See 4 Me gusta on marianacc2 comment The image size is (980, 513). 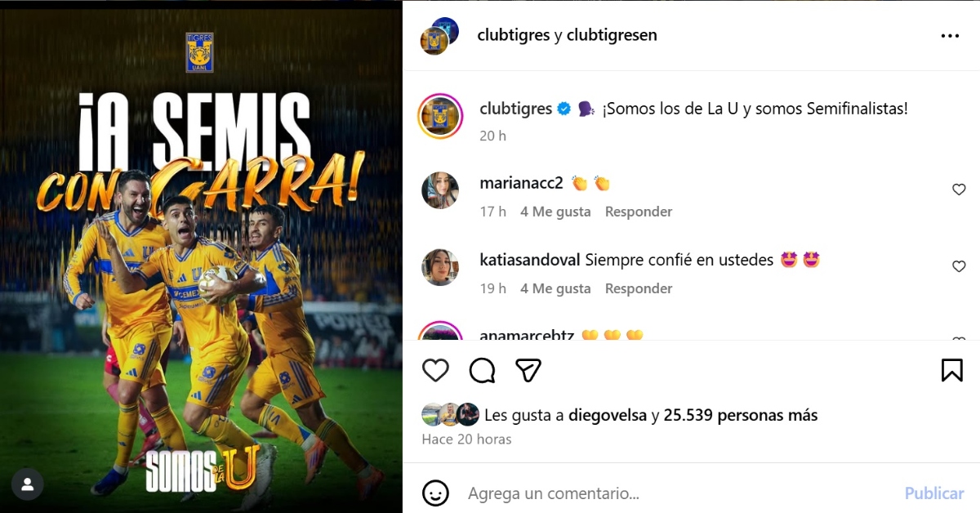click(555, 212)
